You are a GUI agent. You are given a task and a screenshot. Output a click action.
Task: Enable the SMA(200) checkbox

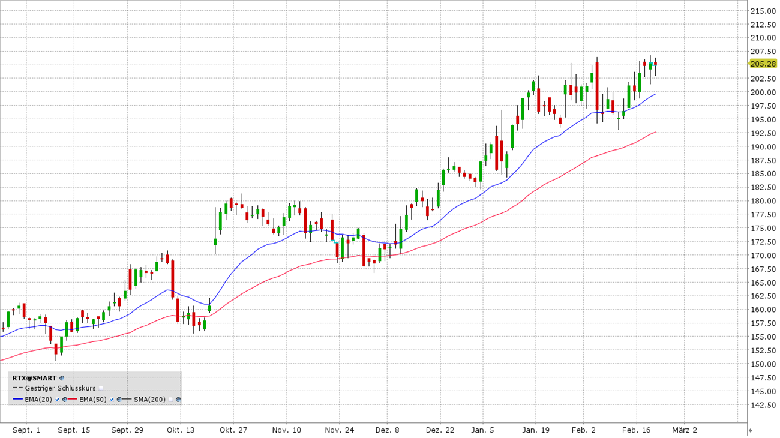click(171, 399)
